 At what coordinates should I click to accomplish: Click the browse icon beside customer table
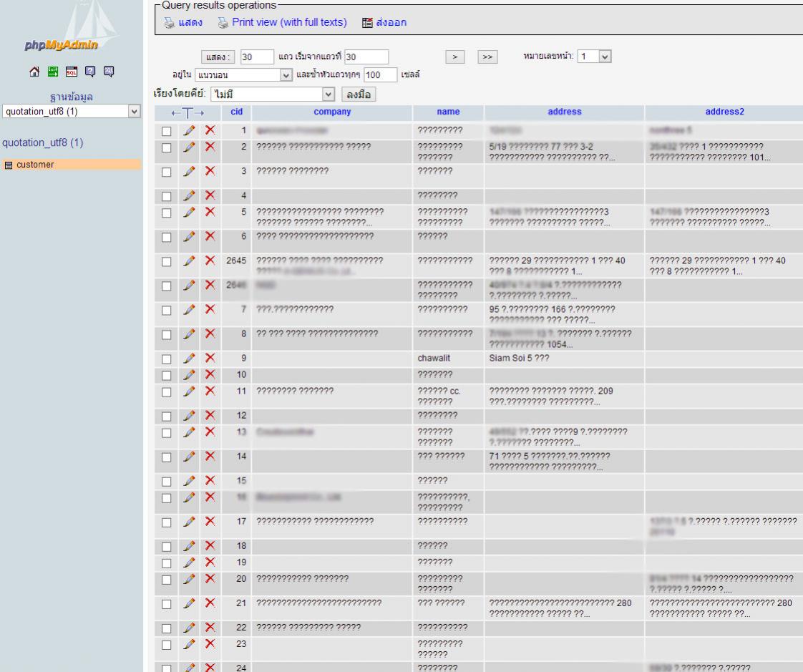coord(8,165)
